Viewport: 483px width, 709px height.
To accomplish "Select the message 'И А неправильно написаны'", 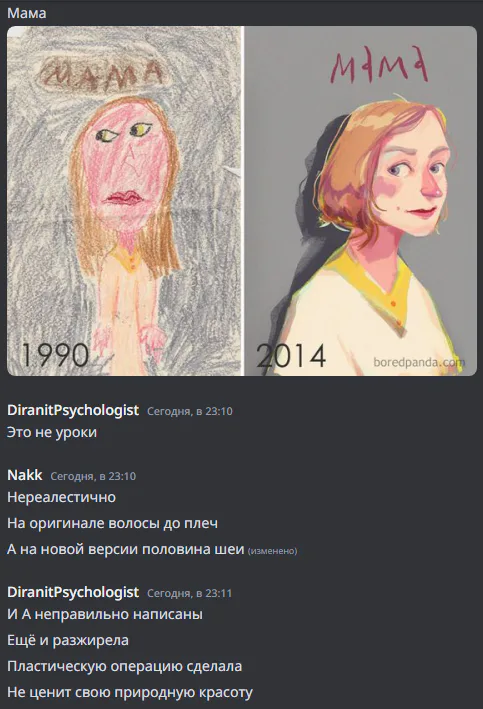I will point(105,614).
